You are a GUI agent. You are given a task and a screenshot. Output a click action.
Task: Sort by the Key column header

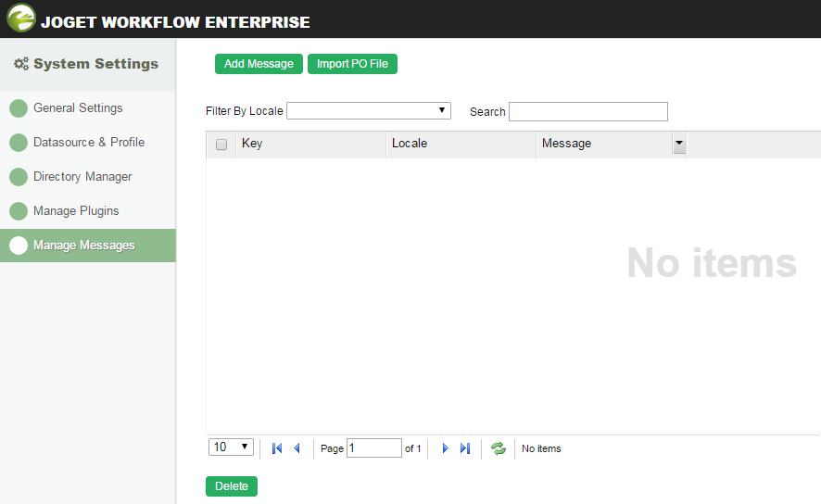coord(311,144)
